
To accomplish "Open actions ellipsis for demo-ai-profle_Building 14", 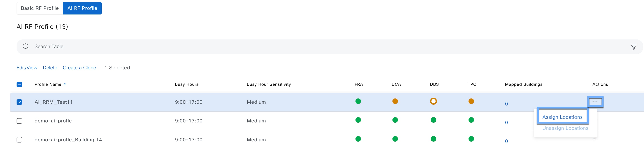I will (x=595, y=139).
